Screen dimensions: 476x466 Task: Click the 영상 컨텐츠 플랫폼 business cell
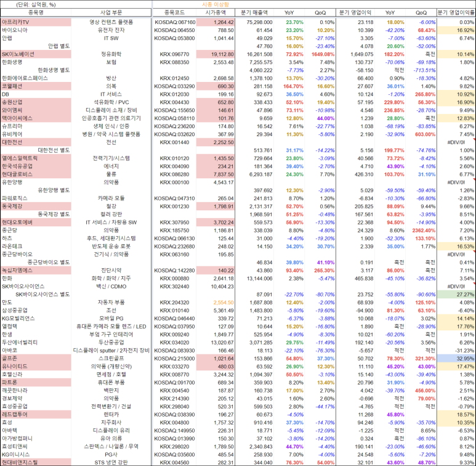tap(111, 22)
